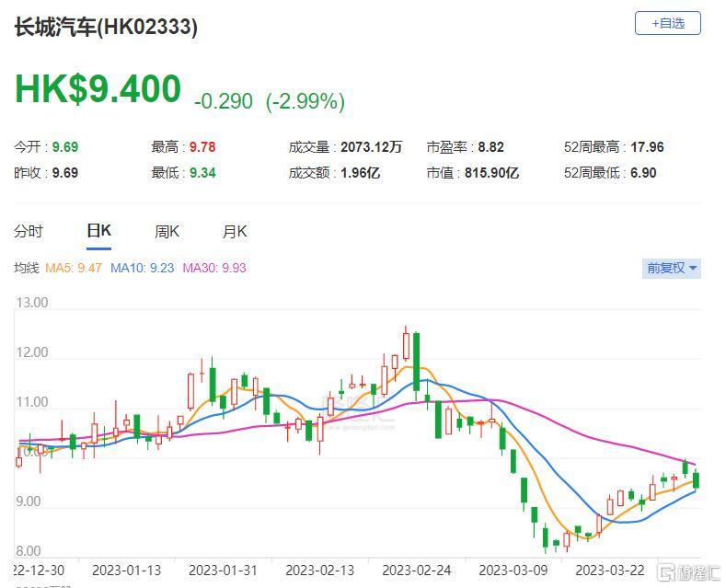Click the 2023-03-09 date on time axis
This screenshot has height=588, width=726.
pos(511,570)
